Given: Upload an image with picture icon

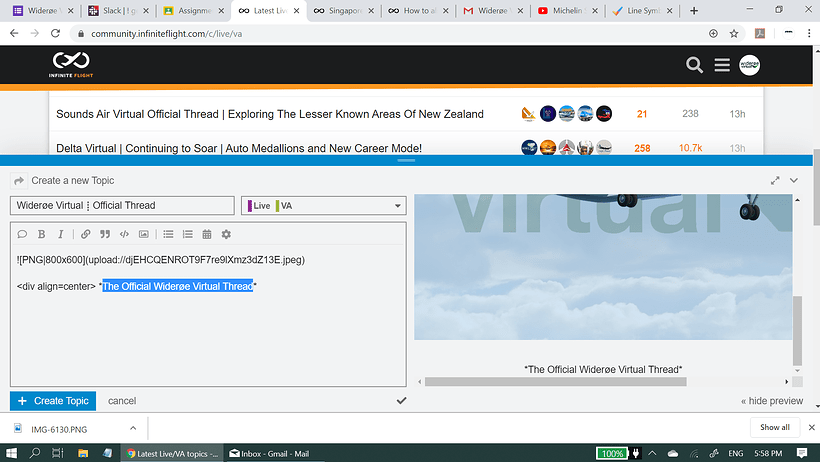Looking at the screenshot, I should tap(143, 234).
